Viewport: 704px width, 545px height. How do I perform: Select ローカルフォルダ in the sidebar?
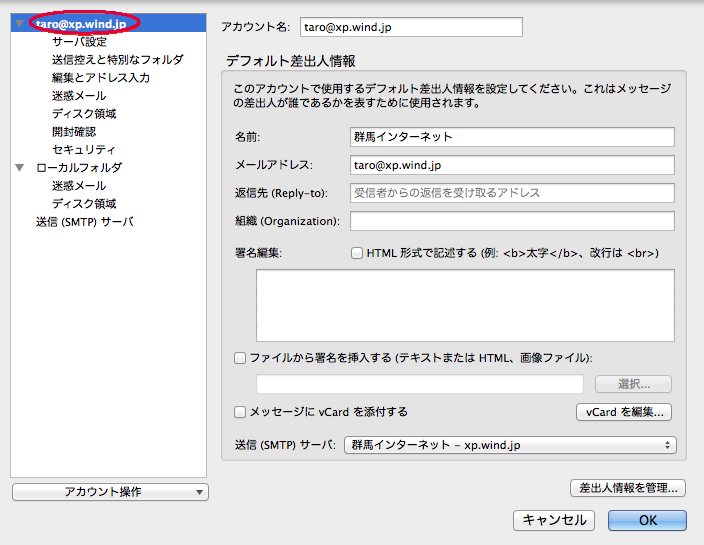click(x=79, y=168)
